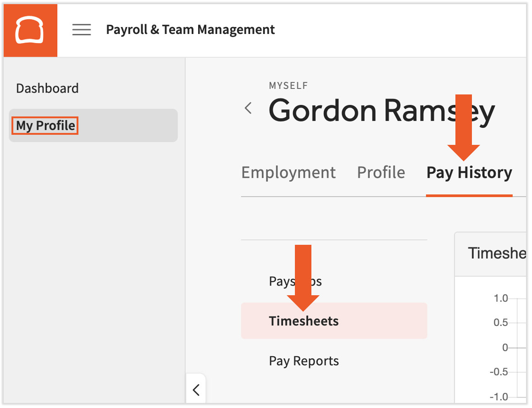Viewport: 532px width, 408px height.
Task: Switch to the Profile tab
Action: tap(381, 172)
